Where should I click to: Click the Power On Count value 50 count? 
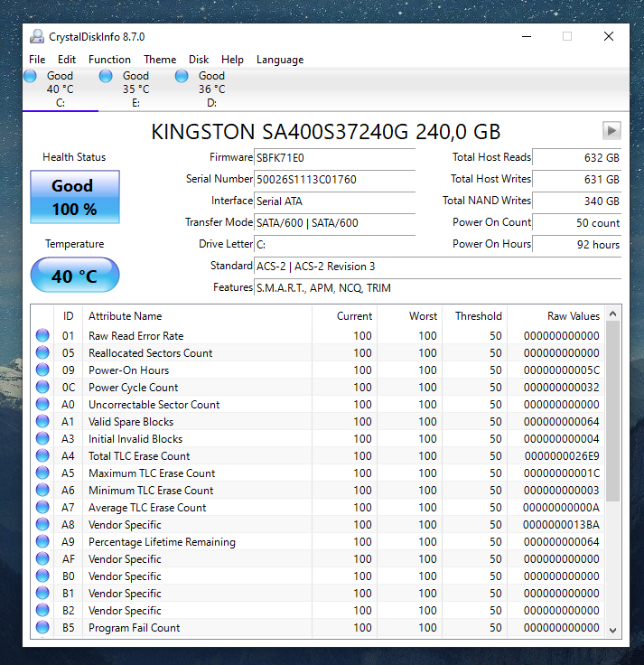coord(576,222)
